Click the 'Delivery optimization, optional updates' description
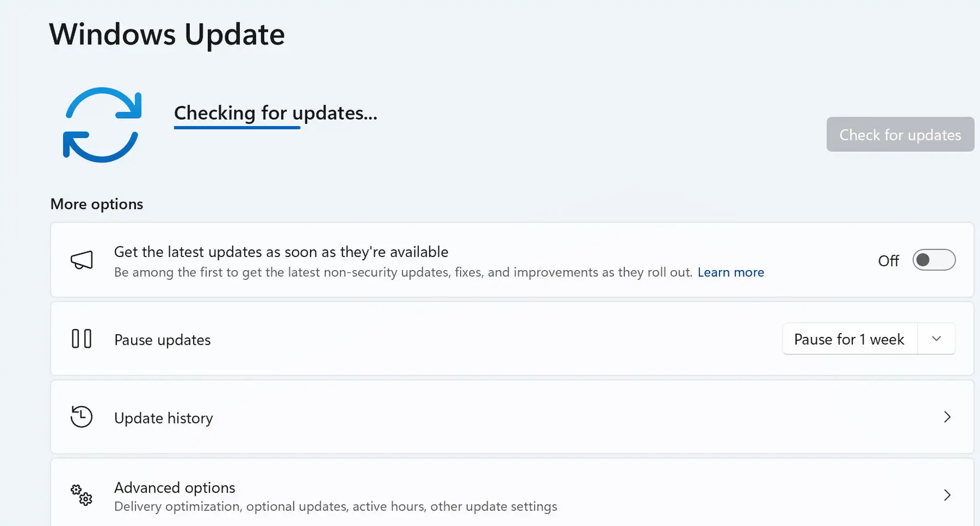 point(336,506)
